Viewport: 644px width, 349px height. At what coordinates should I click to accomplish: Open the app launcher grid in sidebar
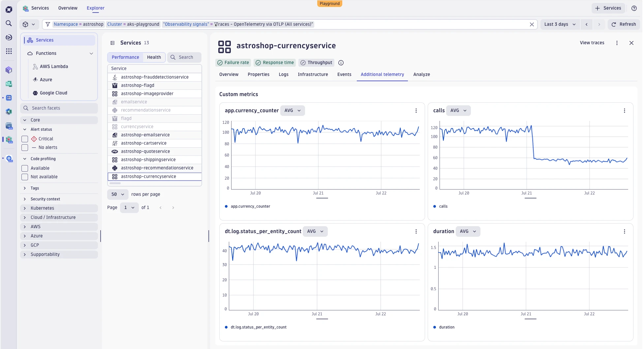9,51
